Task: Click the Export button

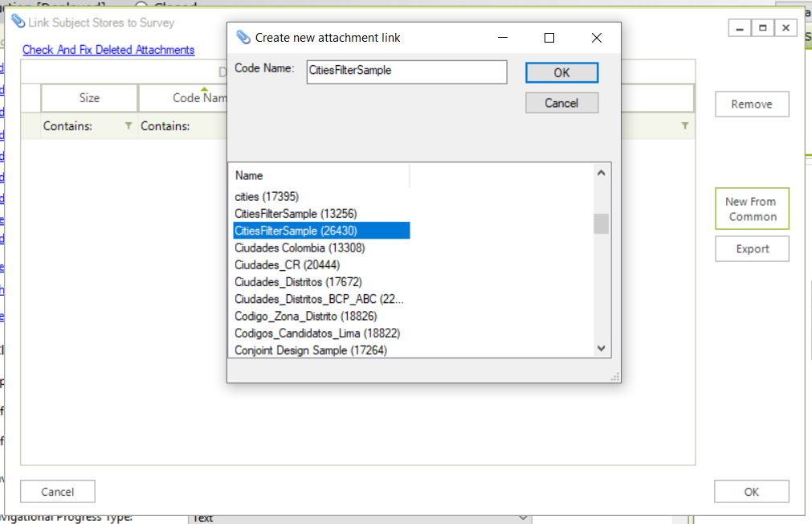Action: pyautogui.click(x=752, y=249)
